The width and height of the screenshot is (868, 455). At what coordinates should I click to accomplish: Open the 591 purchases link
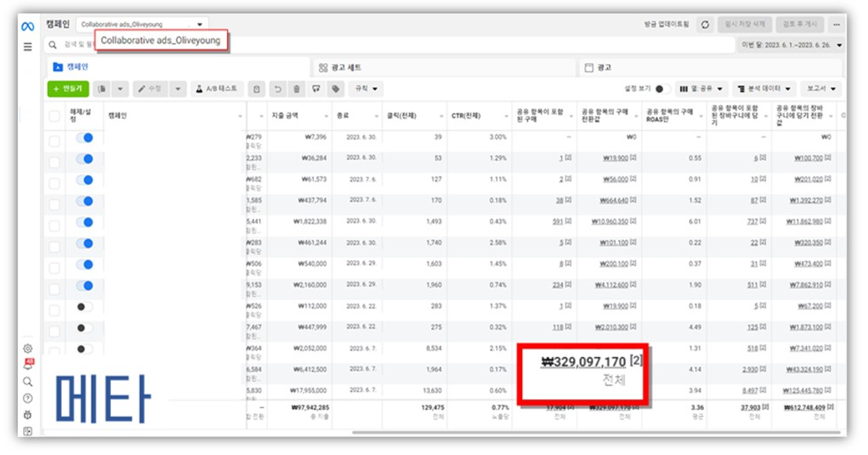point(557,222)
